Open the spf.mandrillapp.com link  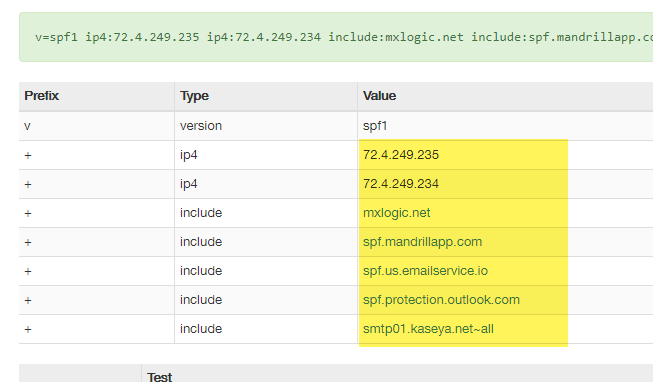(422, 242)
